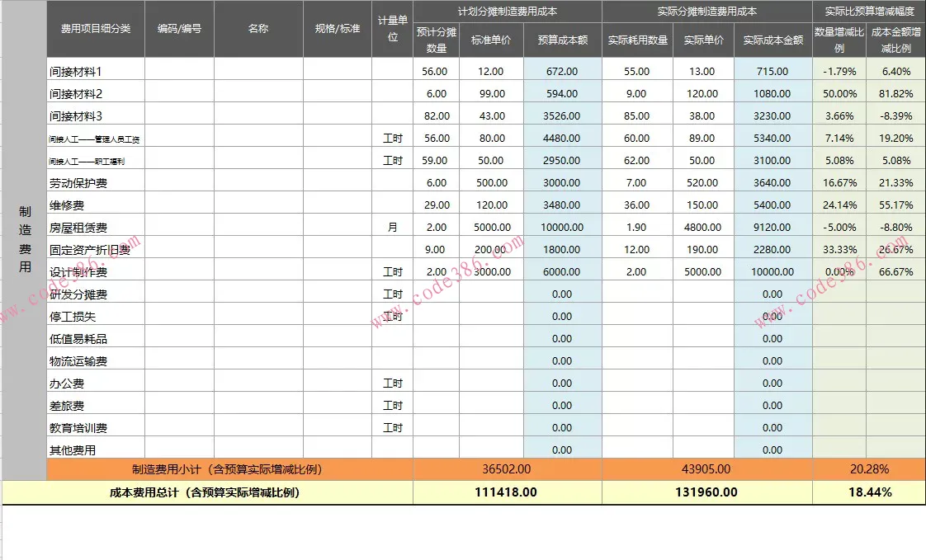The image size is (926, 560).
Task: Click the 月 unit cell
Action: 393,227
